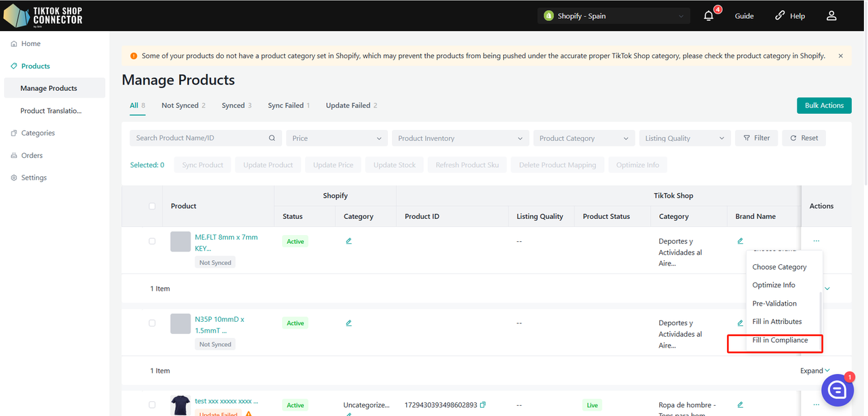This screenshot has width=868, height=416.
Task: Click the Reset filters button
Action: click(804, 138)
